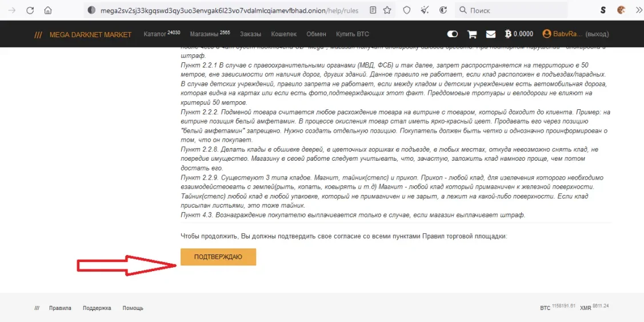644x322 pixels.
Task: Open Помощь link in footer
Action: click(133, 308)
